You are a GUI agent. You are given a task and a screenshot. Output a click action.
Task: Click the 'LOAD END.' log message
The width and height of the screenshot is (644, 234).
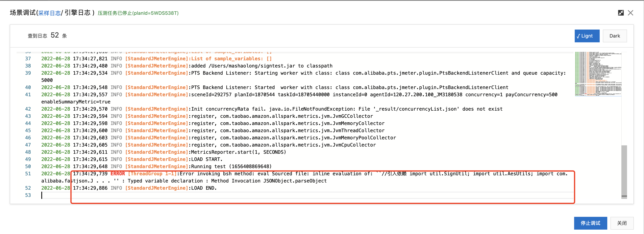(204, 188)
